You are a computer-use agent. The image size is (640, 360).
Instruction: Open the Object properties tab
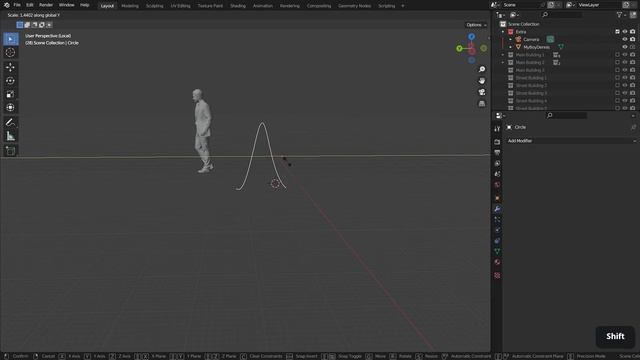click(497, 198)
